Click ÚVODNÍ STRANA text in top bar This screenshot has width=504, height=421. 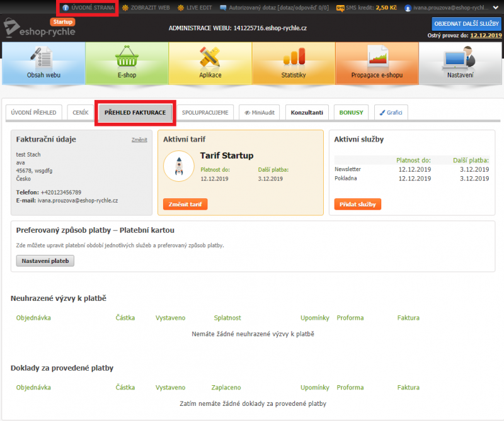(93, 8)
